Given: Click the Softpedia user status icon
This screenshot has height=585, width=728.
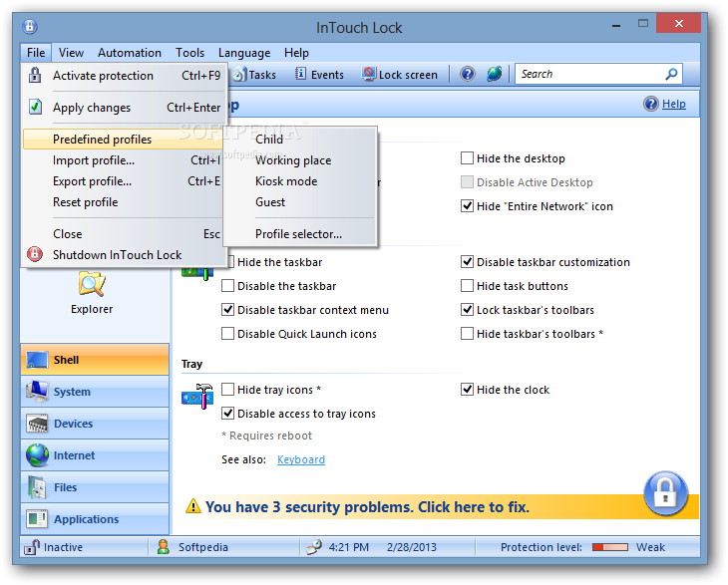Looking at the screenshot, I should click(x=163, y=547).
